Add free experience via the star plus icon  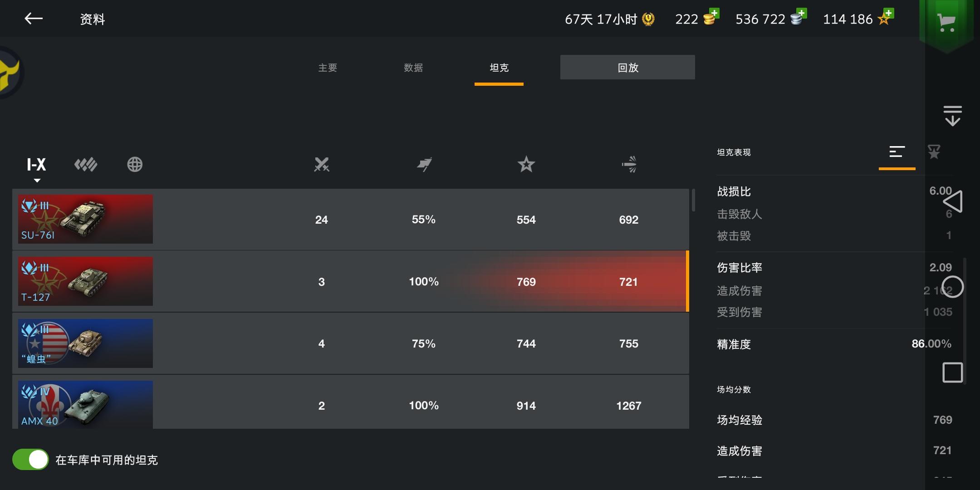coord(886,17)
